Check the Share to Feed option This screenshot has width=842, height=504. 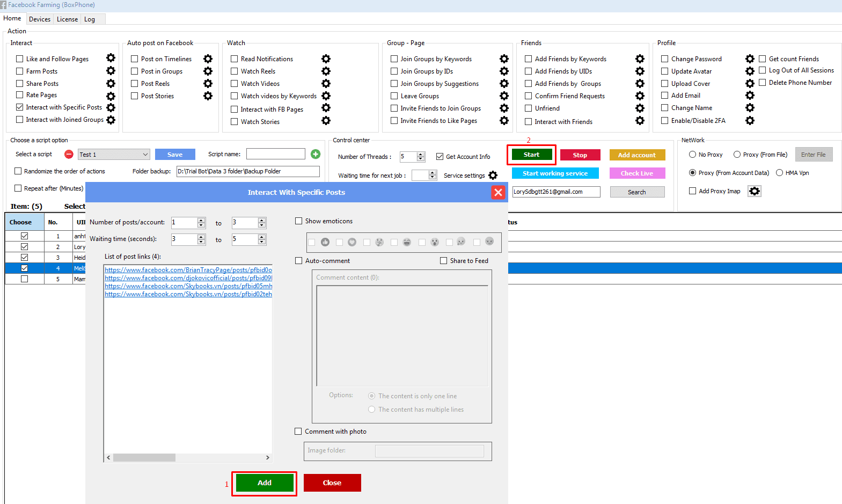pyautogui.click(x=443, y=261)
